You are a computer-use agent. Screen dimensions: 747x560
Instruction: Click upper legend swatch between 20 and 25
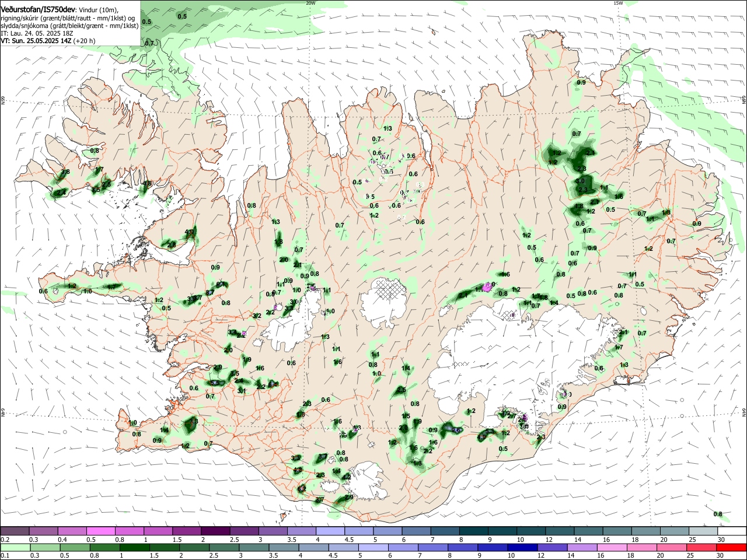pyautogui.click(x=675, y=531)
